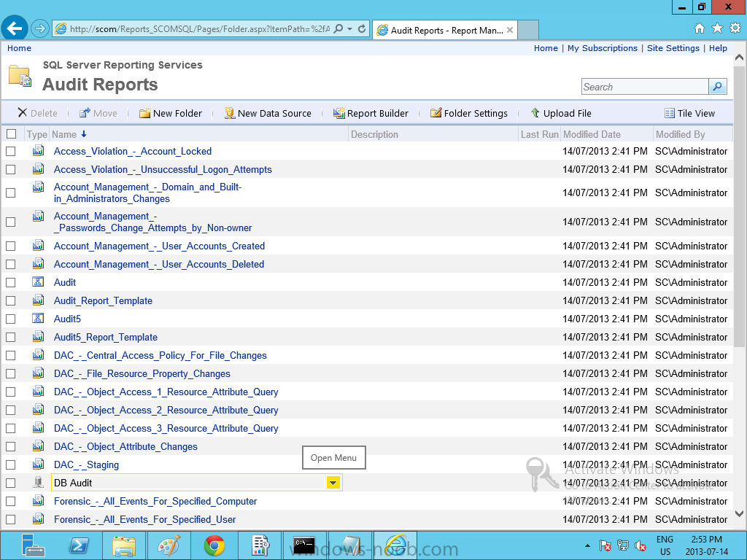The image size is (747, 560).
Task: Open the browser home icon
Action: [x=700, y=28]
